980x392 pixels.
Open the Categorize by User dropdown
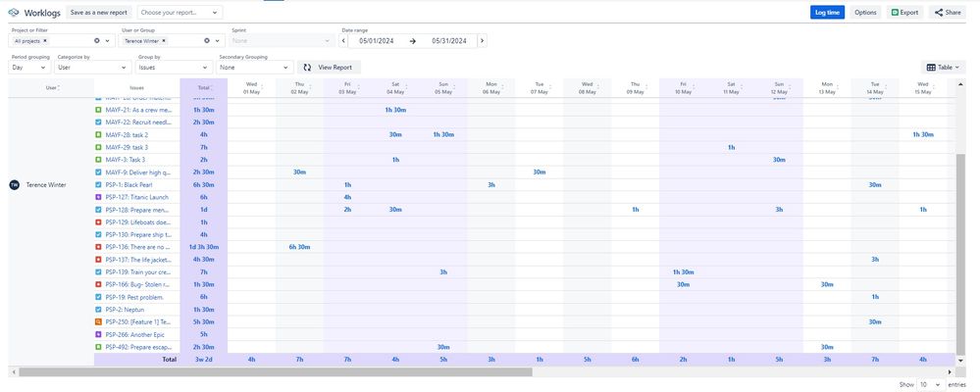pos(93,68)
